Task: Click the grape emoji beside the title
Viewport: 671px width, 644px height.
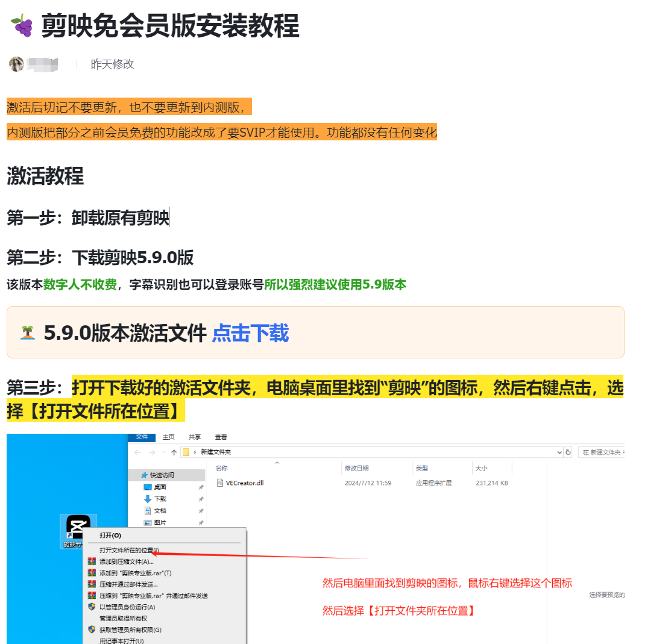Action: [x=22, y=25]
